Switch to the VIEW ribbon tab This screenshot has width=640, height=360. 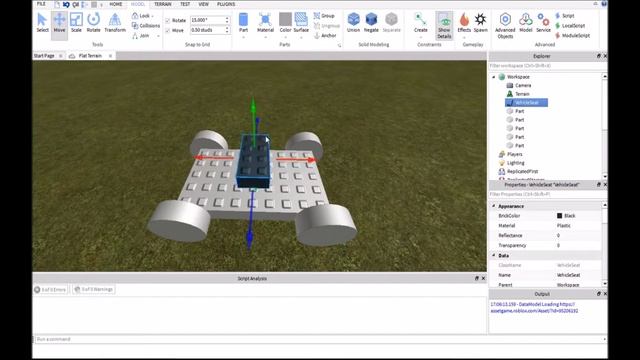click(204, 4)
